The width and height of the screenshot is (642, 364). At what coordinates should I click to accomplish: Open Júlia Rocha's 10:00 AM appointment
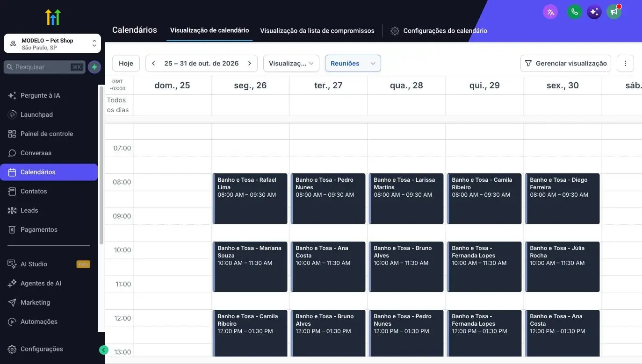coord(563,267)
